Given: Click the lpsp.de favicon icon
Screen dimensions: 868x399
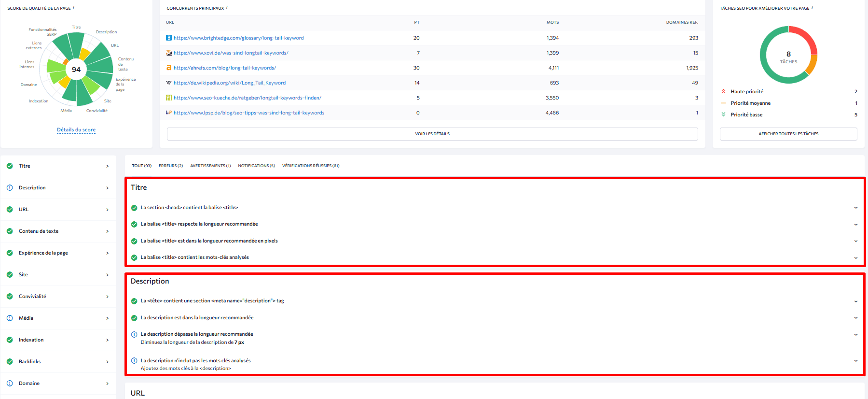Looking at the screenshot, I should (x=169, y=113).
